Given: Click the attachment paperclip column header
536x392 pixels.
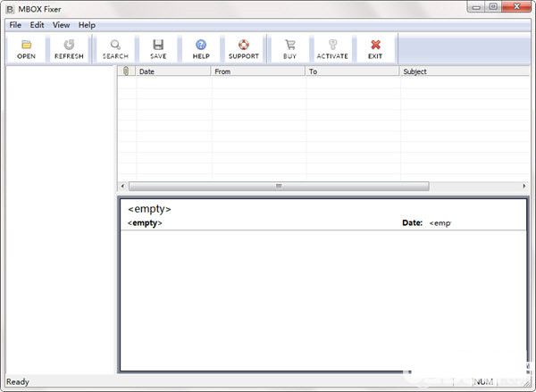Looking at the screenshot, I should [126, 71].
